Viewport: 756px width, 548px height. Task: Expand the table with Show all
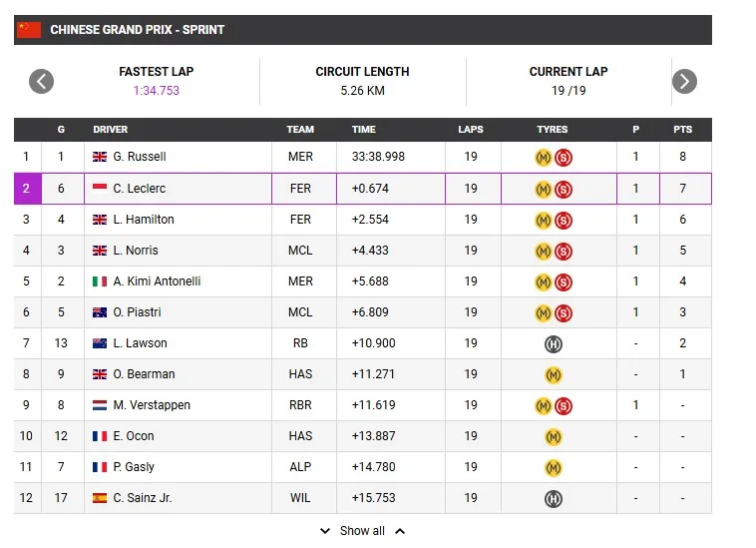[362, 531]
